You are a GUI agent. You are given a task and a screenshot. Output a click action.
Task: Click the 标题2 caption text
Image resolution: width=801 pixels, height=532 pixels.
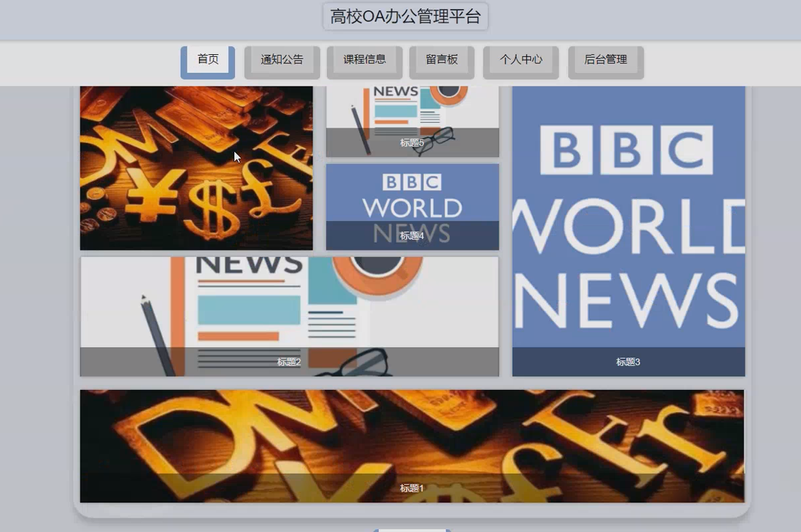point(289,362)
